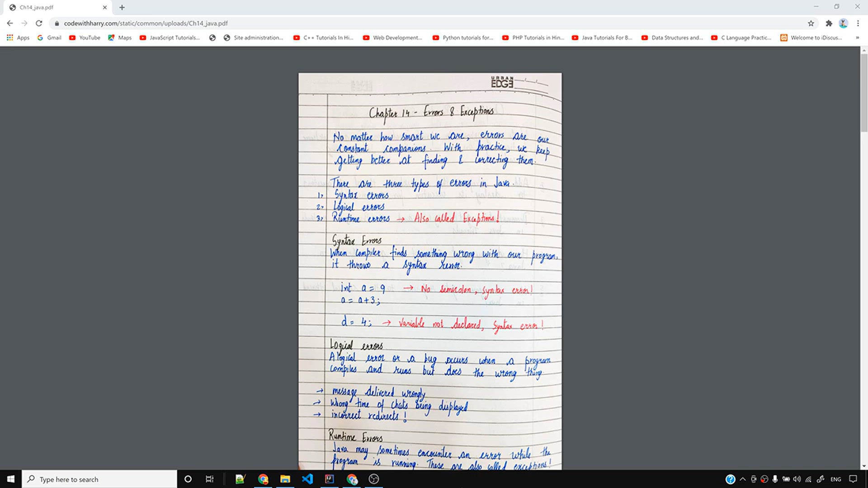Open IntelliJ IDEA from the taskbar
This screenshot has height=488, width=868.
pyautogui.click(x=329, y=479)
